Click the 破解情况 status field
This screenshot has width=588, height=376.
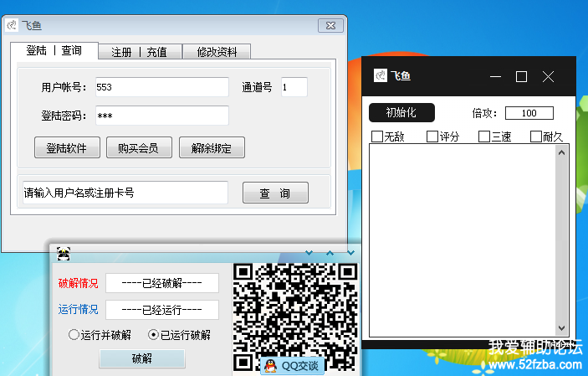coord(162,283)
